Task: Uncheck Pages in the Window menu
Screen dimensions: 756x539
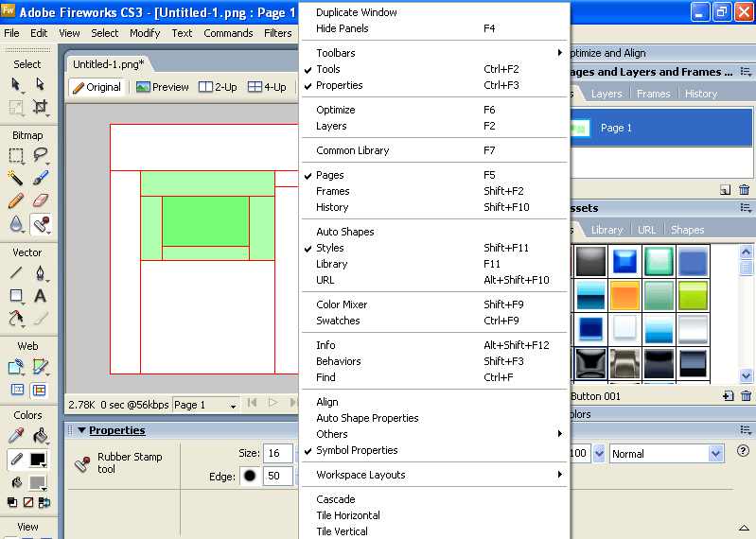Action: pos(330,175)
